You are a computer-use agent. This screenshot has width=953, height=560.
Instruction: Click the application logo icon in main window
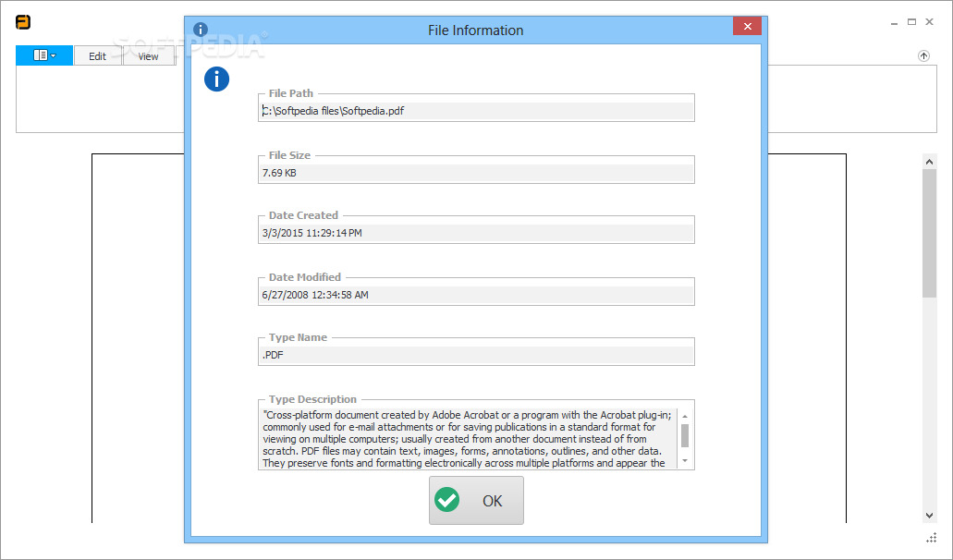23,22
